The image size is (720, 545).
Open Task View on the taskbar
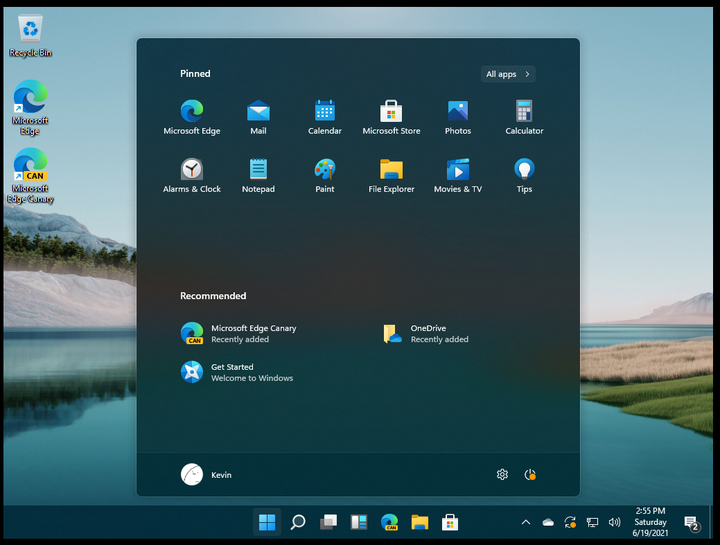tap(328, 522)
